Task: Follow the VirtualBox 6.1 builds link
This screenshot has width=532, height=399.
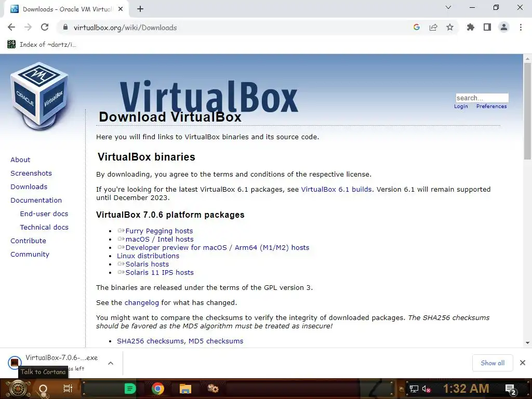Action: coord(336,189)
